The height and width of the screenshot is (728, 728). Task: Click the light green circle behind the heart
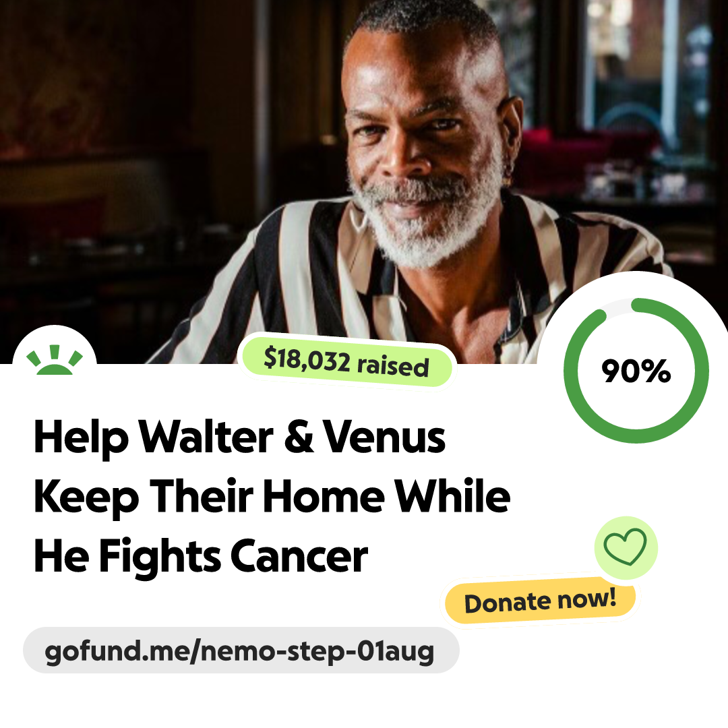(x=626, y=548)
